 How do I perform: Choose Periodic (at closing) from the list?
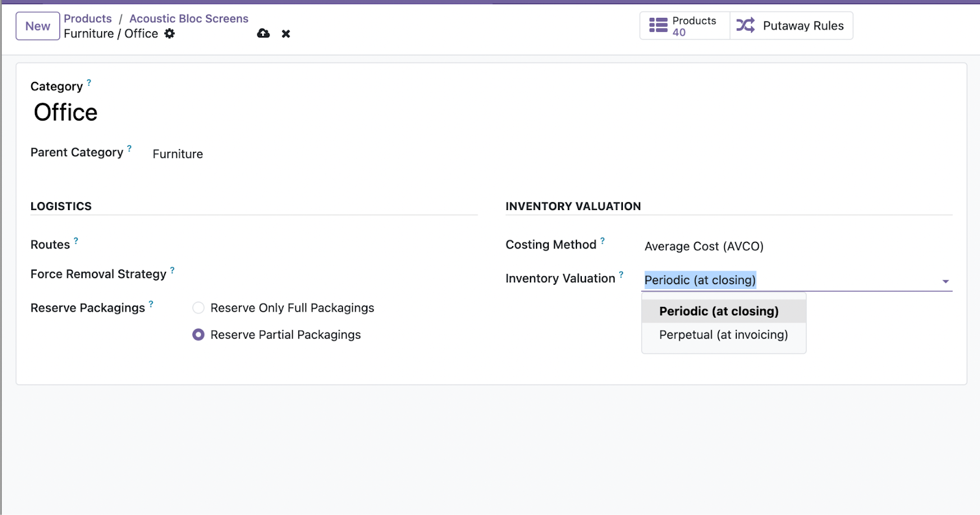[x=719, y=311]
